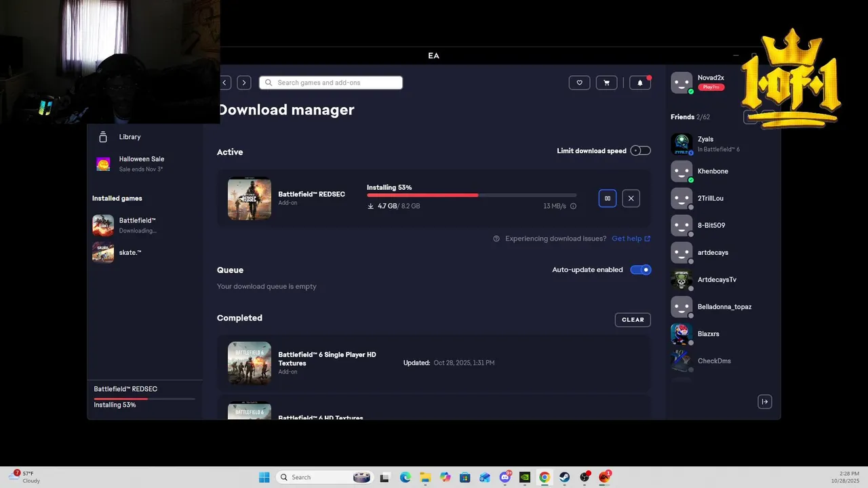Toggle the Limit download speed switch

(640, 150)
